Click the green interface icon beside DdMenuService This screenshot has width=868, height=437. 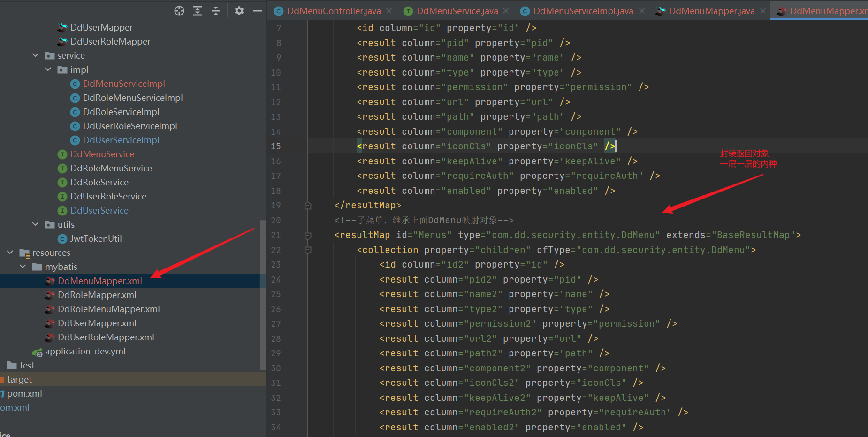pyautogui.click(x=62, y=154)
